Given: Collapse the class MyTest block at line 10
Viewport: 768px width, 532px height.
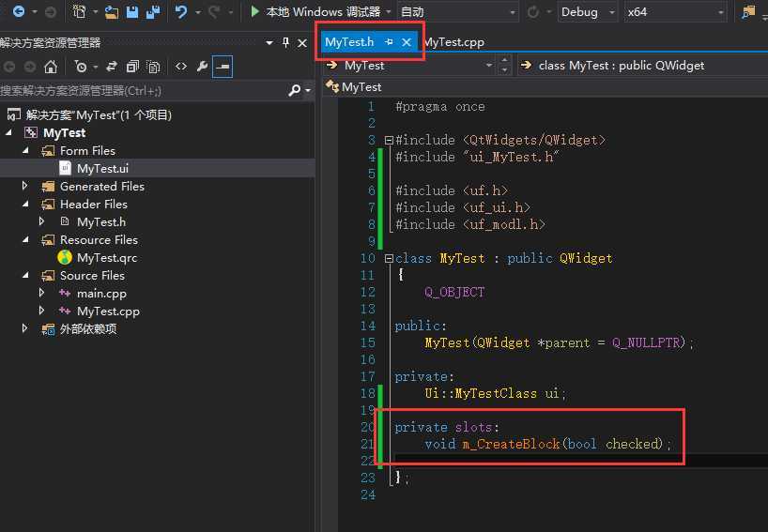Looking at the screenshot, I should (x=389, y=258).
